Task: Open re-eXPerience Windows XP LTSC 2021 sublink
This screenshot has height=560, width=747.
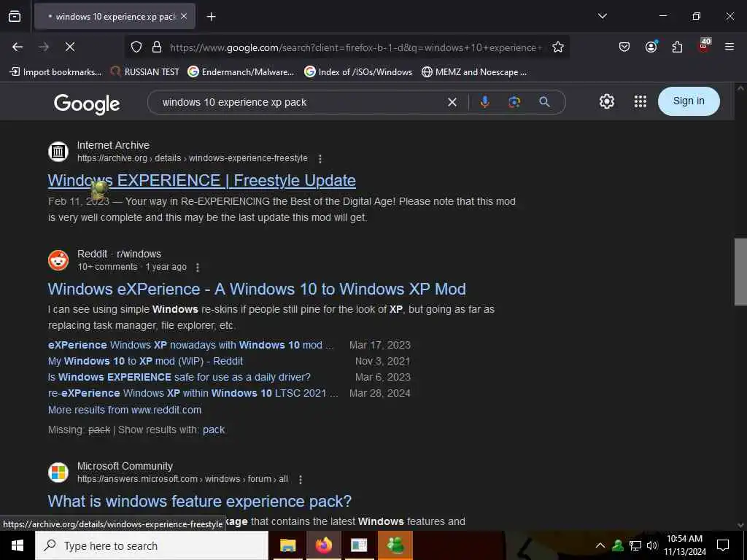Action: pyautogui.click(x=193, y=393)
